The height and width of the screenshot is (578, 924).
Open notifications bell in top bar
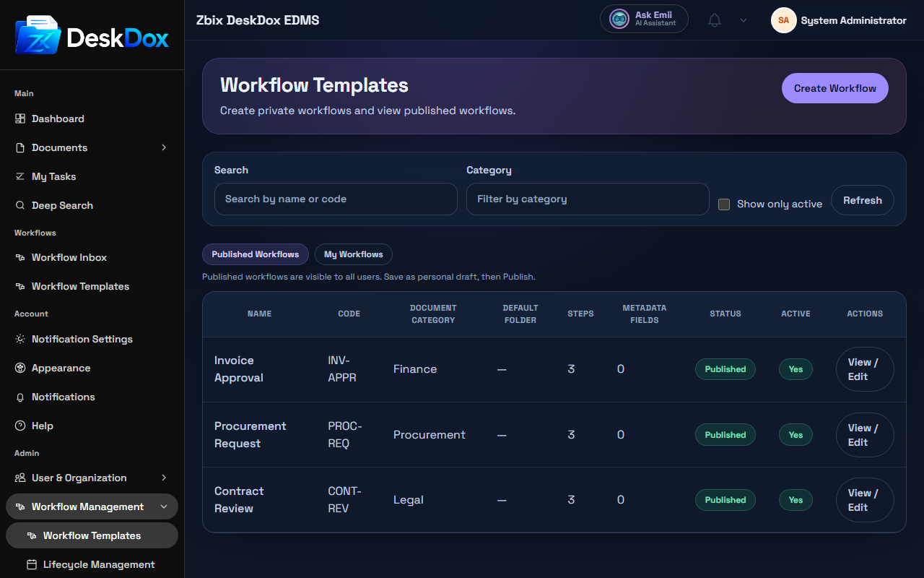(x=715, y=20)
